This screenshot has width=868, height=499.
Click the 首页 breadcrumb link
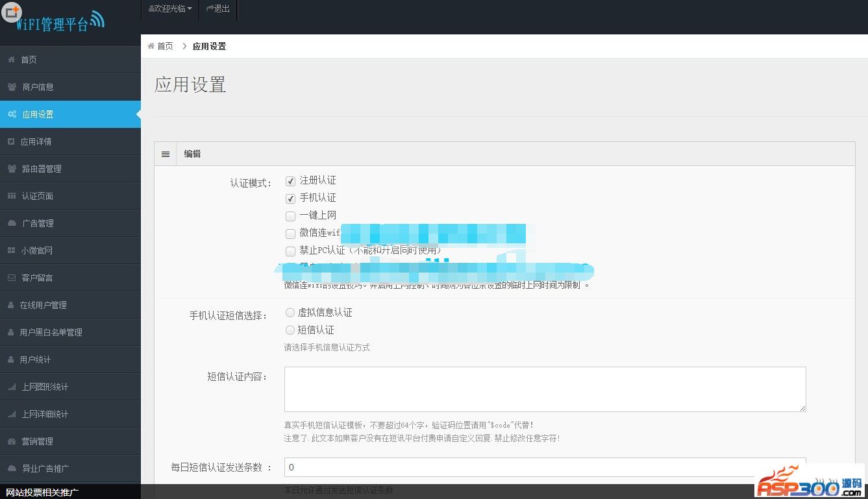click(x=165, y=46)
